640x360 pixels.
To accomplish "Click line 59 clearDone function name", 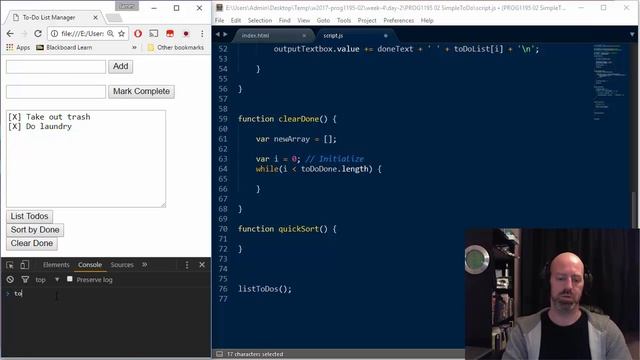I will (298, 119).
